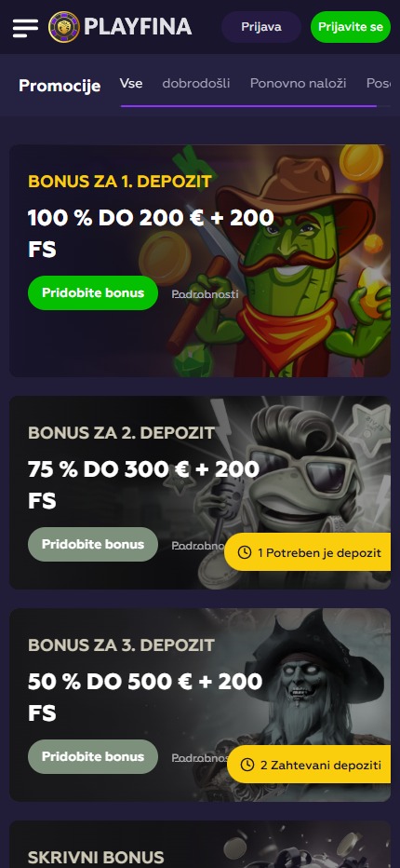This screenshot has width=400, height=868.
Task: Click the green Prijavite se button
Action: click(350, 27)
